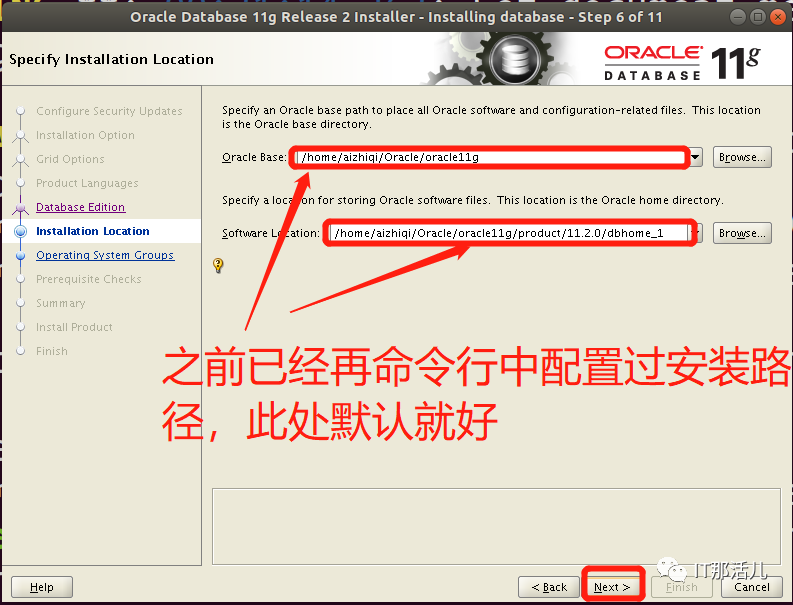
Task: Click inside the empty message area box
Action: tap(496, 526)
